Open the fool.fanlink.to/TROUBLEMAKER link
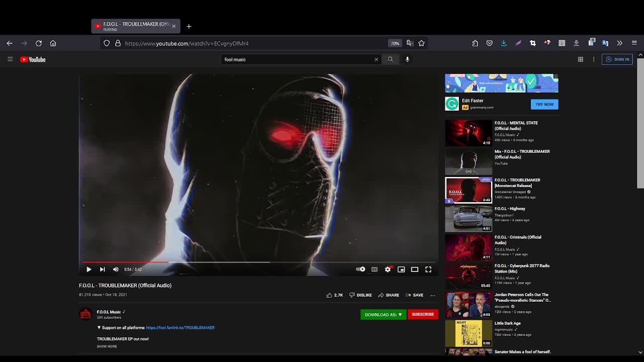Screen dimensions: 644x362 click(x=180, y=328)
